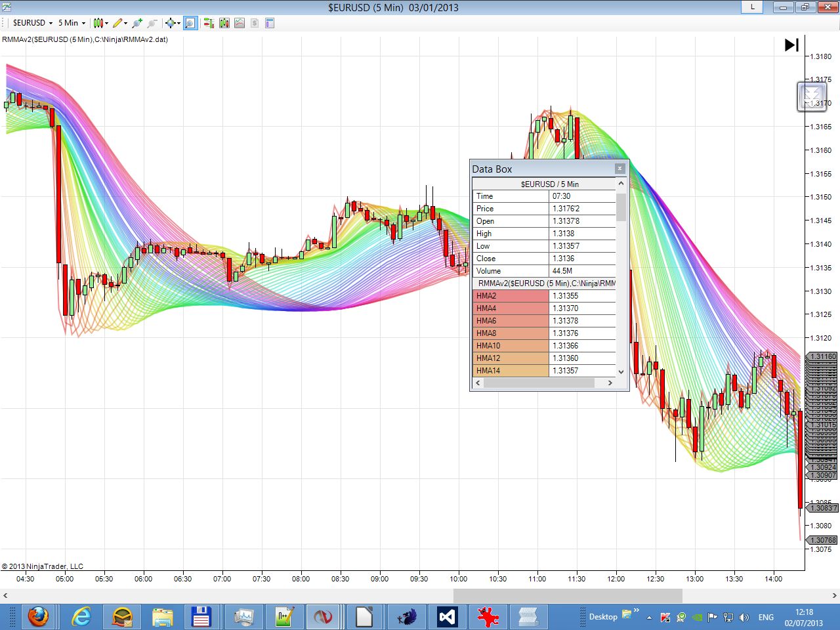Open the monitor chart taskbar icon
The height and width of the screenshot is (630, 840).
(243, 617)
